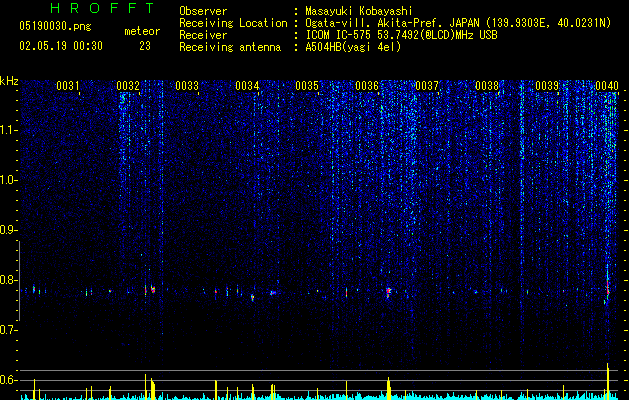Click the date stamp 02.05.19 00:30
The height and width of the screenshot is (400, 629).
61,46
